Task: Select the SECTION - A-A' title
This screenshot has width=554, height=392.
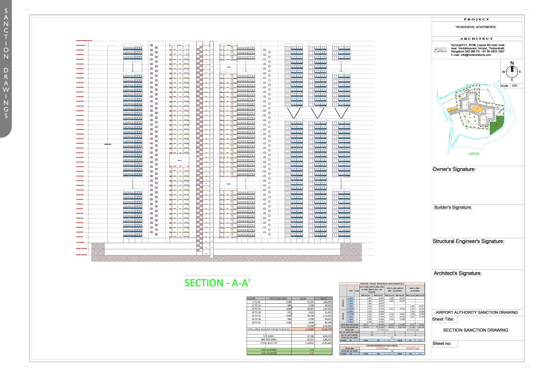Action: pyautogui.click(x=217, y=283)
